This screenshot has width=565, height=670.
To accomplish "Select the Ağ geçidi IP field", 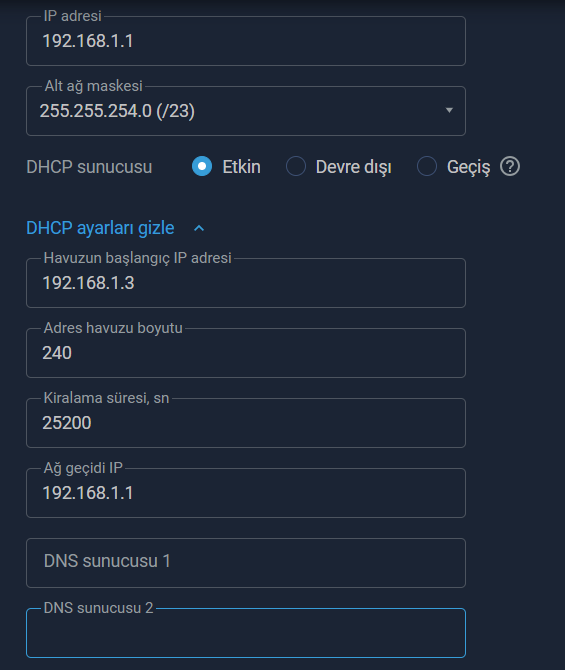I will pyautogui.click(x=246, y=493).
